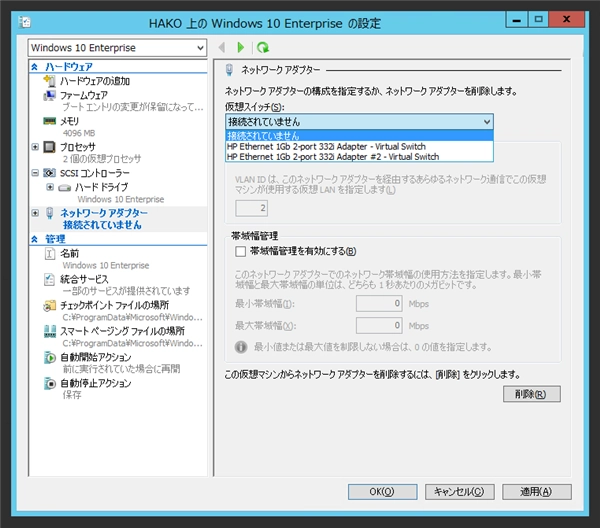This screenshot has height=528, width=600.
Task: Select HP Ethernet 332i Adapter #2 - Virtual Switch
Action: 359,157
